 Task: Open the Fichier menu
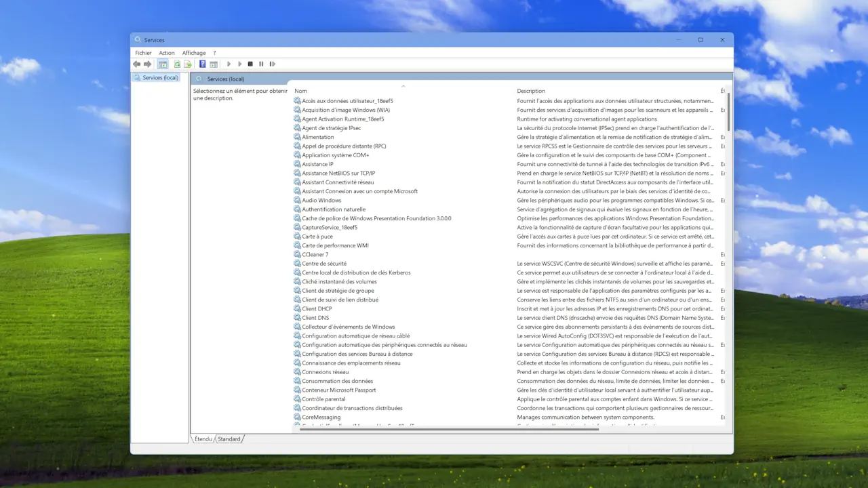[x=143, y=52]
